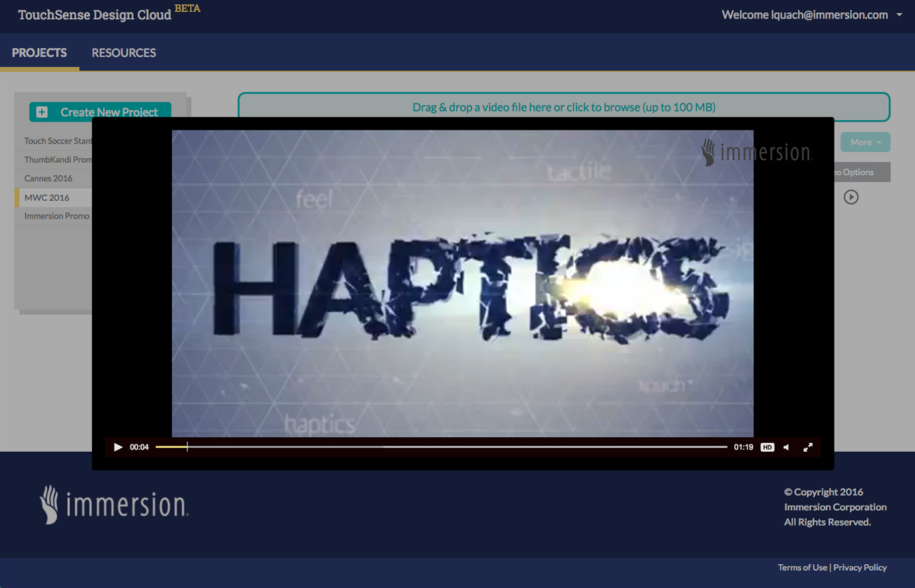Enter fullscreen mode in video player
The width and height of the screenshot is (915, 588).
pyautogui.click(x=808, y=447)
